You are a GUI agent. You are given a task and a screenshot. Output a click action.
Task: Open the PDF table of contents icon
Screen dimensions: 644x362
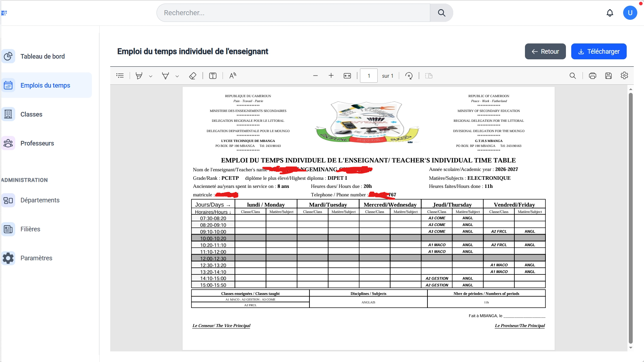tap(120, 76)
